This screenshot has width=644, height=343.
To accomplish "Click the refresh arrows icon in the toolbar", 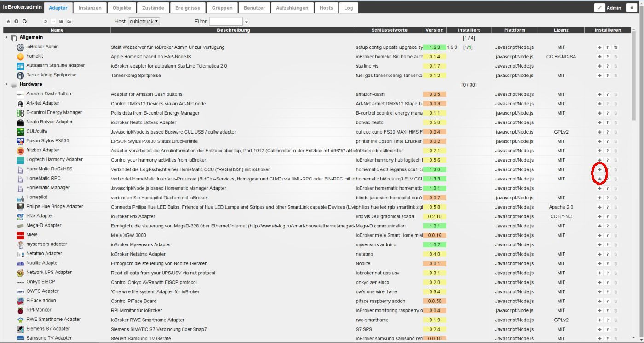I will tap(45, 22).
